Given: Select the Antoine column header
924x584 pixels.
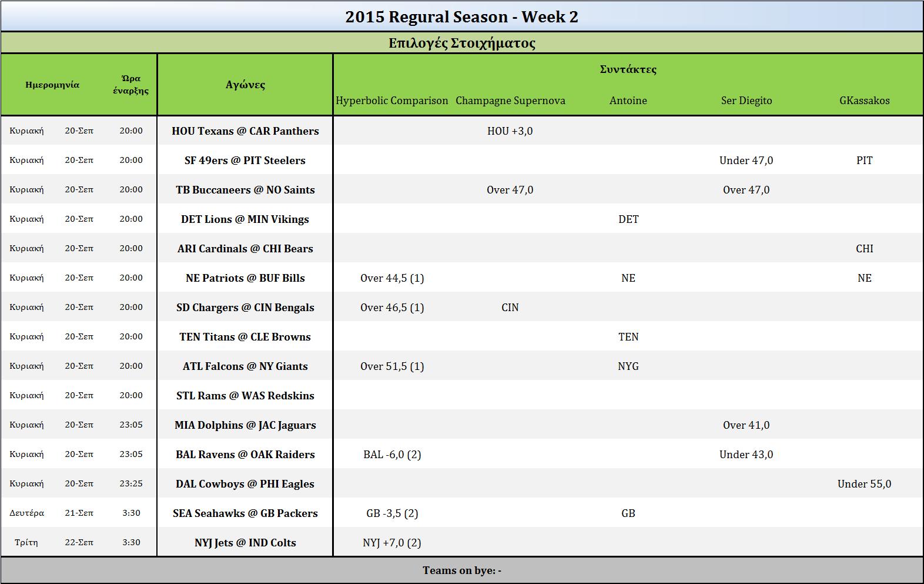Looking at the screenshot, I should coord(628,101).
